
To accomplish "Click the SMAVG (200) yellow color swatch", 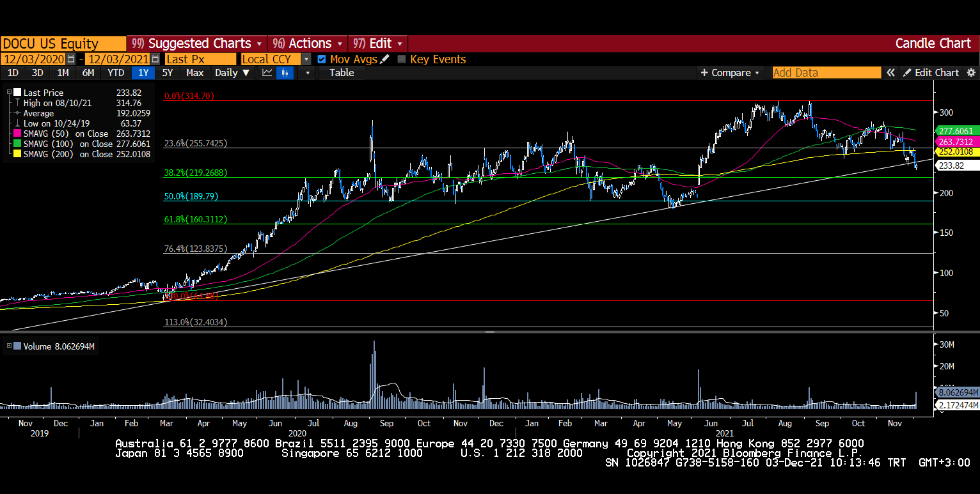I will pyautogui.click(x=17, y=154).
